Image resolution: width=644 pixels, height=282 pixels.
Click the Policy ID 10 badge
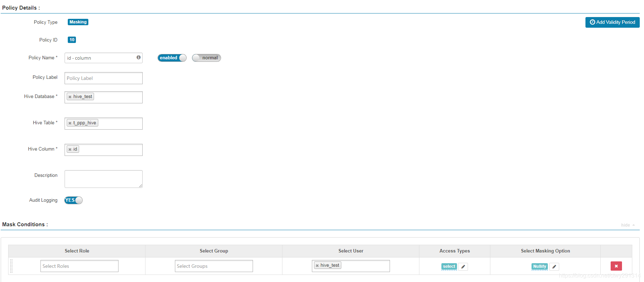(x=72, y=40)
